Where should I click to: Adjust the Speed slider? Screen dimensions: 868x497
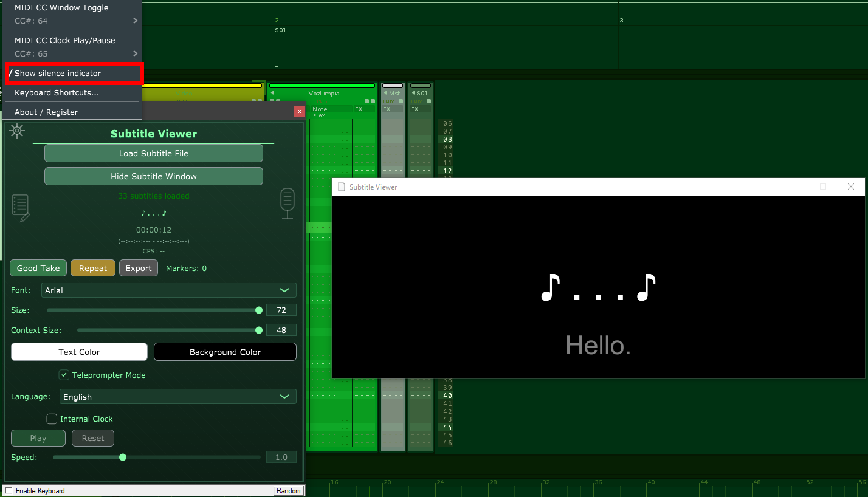pyautogui.click(x=157, y=457)
